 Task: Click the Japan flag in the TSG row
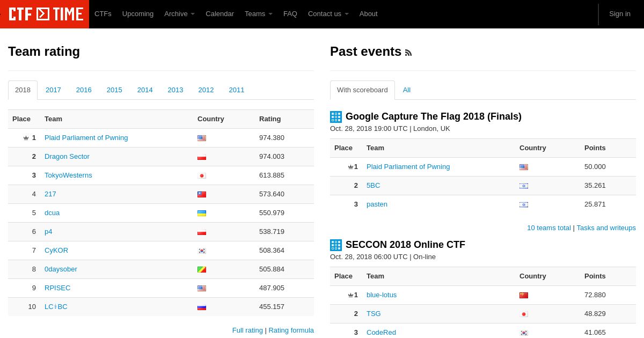point(524,314)
